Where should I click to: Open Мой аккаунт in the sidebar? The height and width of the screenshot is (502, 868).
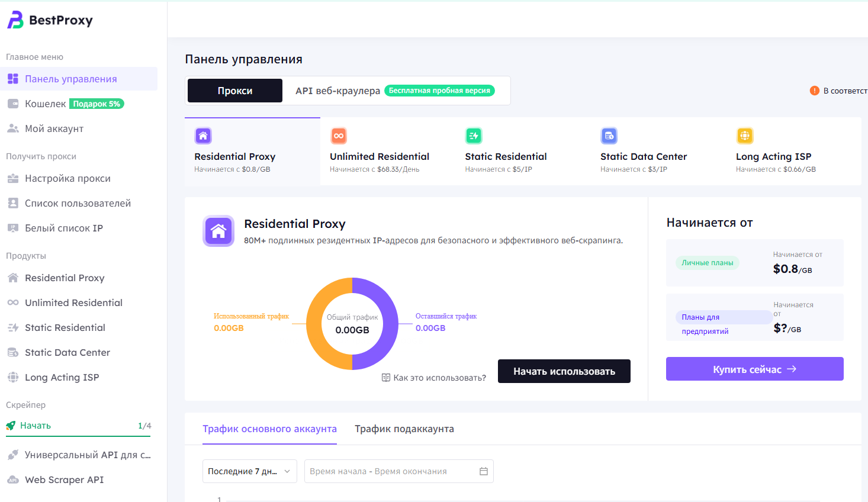click(54, 128)
